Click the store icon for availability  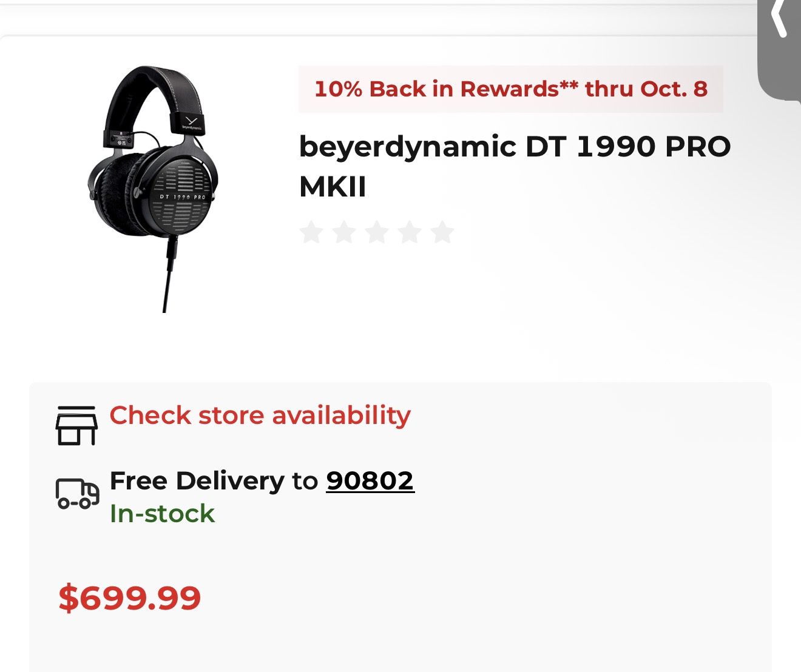[76, 426]
